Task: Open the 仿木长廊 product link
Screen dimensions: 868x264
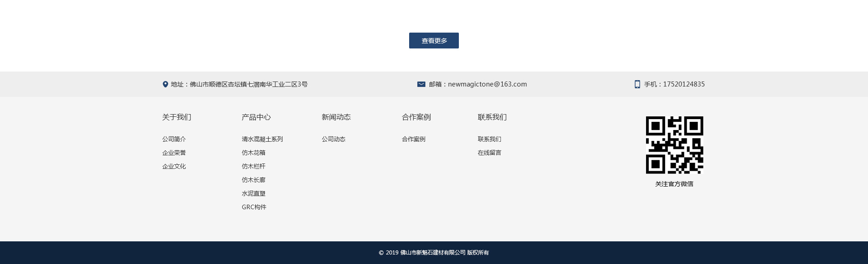Action: 254,180
